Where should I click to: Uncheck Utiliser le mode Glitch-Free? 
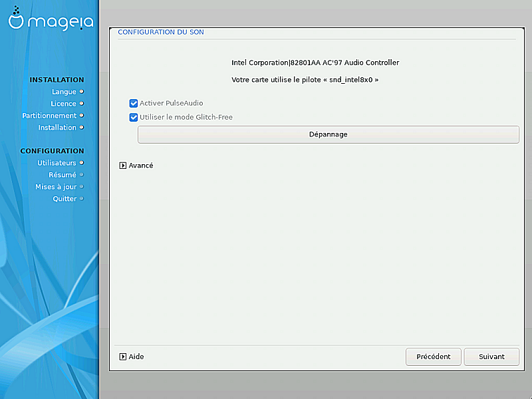coord(134,118)
